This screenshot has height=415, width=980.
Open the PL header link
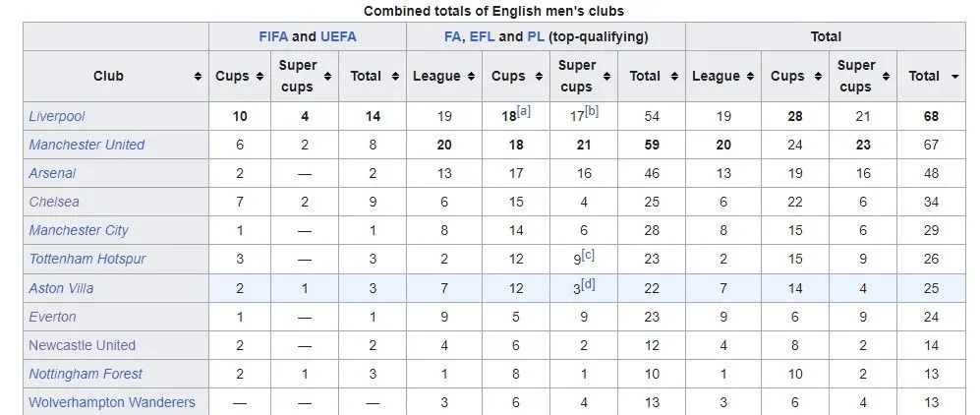(x=537, y=36)
